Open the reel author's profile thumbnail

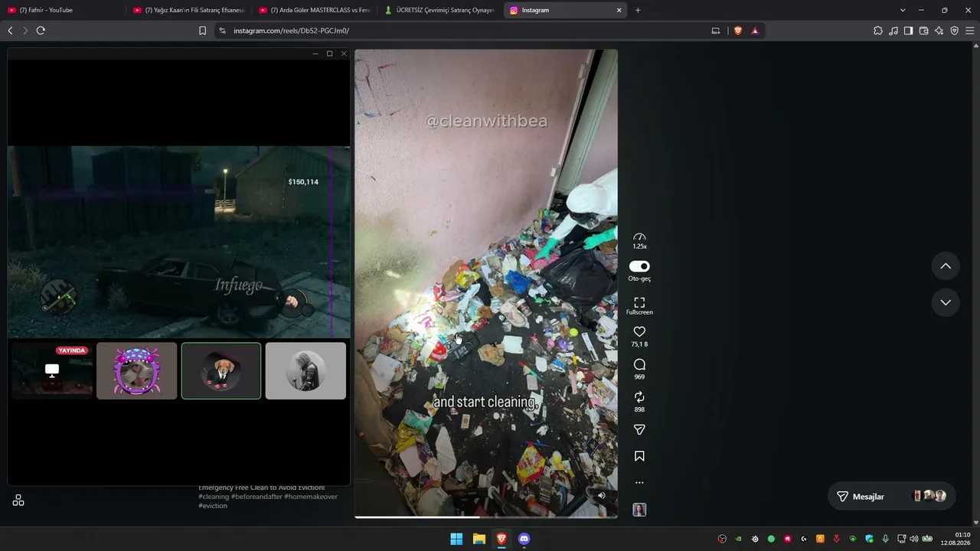[639, 510]
